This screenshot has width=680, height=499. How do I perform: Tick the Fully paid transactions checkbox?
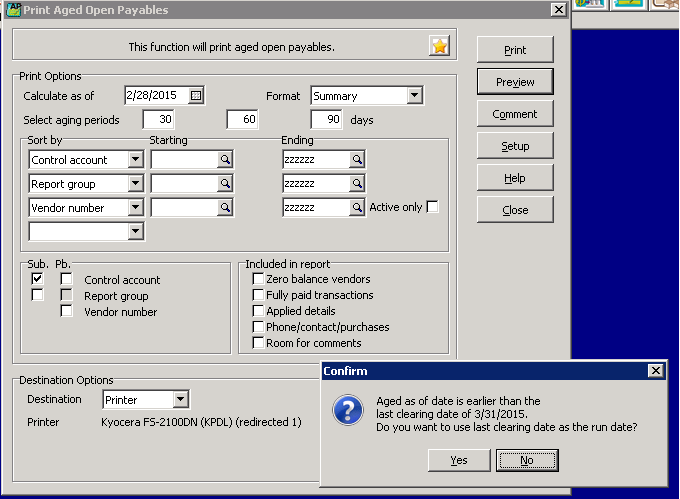point(258,295)
